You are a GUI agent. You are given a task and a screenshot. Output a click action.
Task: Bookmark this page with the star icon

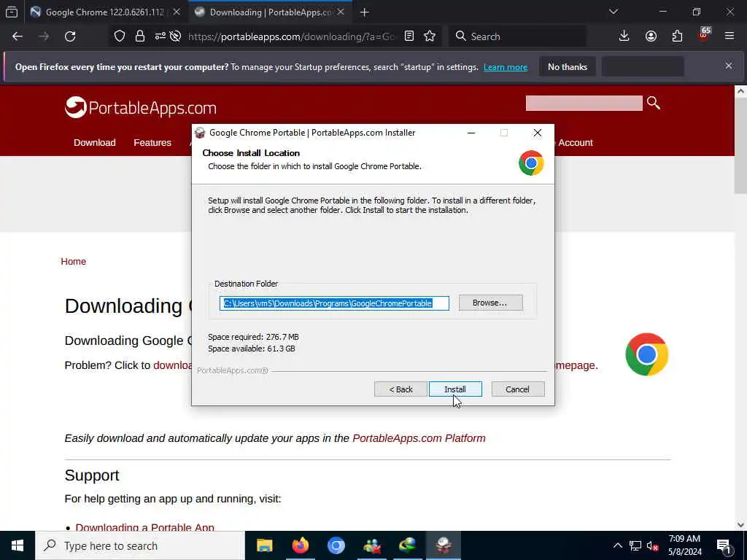430,36
